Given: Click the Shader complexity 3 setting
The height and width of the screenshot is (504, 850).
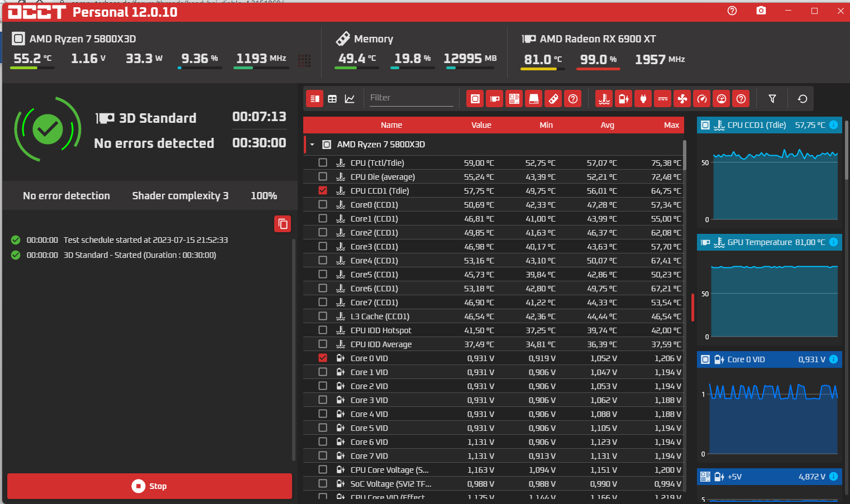Looking at the screenshot, I should tap(180, 196).
